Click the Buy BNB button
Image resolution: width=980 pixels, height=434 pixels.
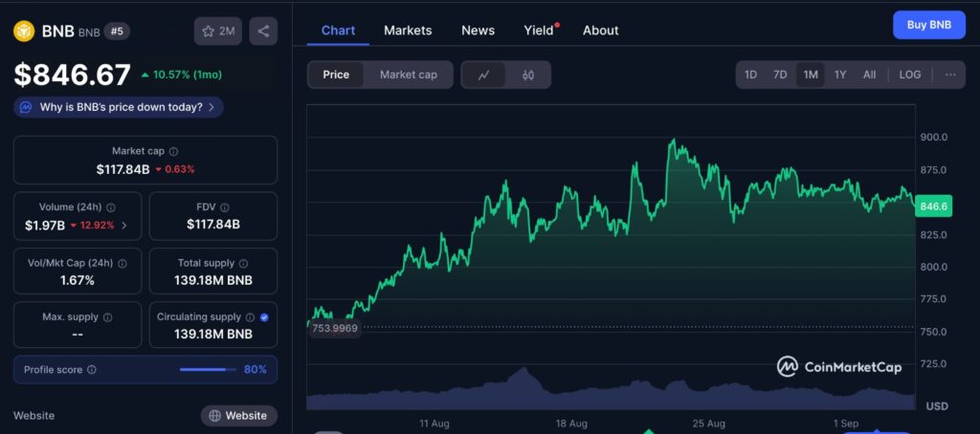(x=928, y=25)
